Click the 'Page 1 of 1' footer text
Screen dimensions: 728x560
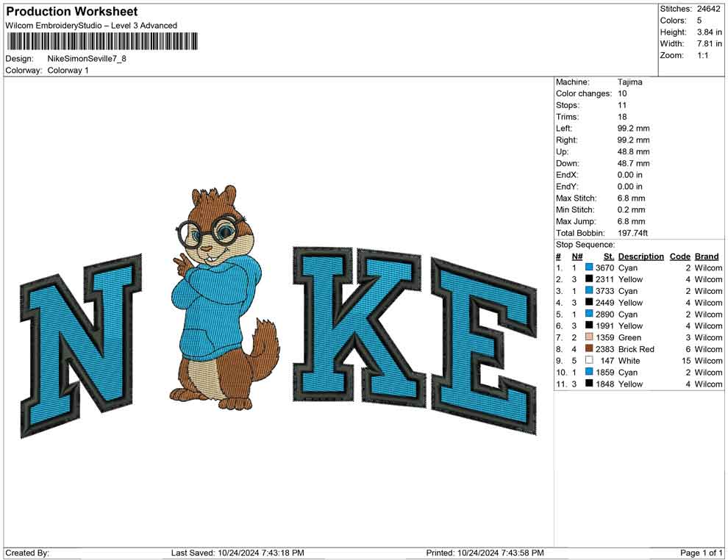point(701,553)
